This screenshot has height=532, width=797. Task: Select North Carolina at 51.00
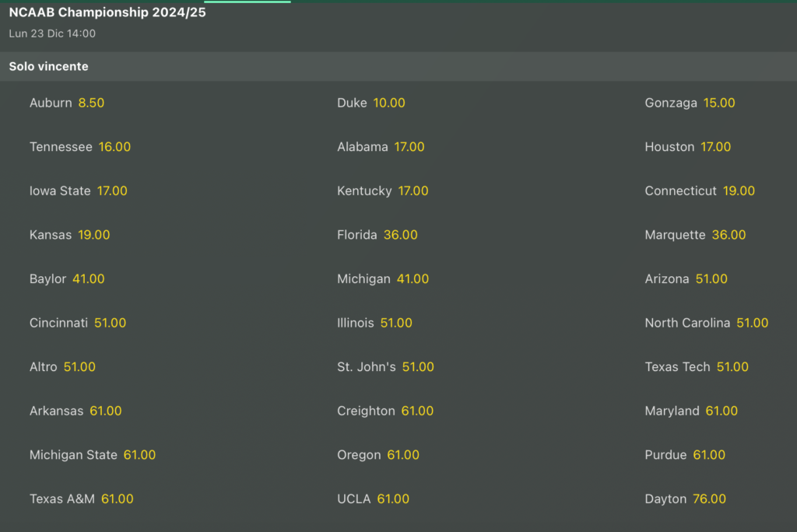(706, 323)
